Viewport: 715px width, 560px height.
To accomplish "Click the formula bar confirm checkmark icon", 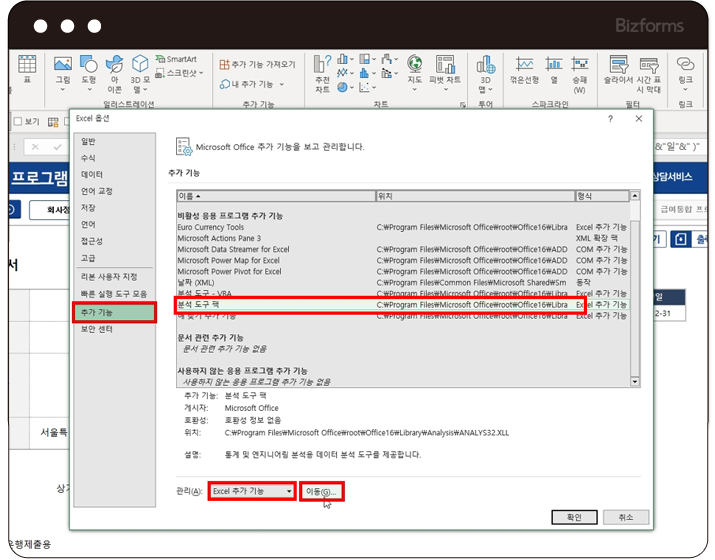I will click(57, 147).
